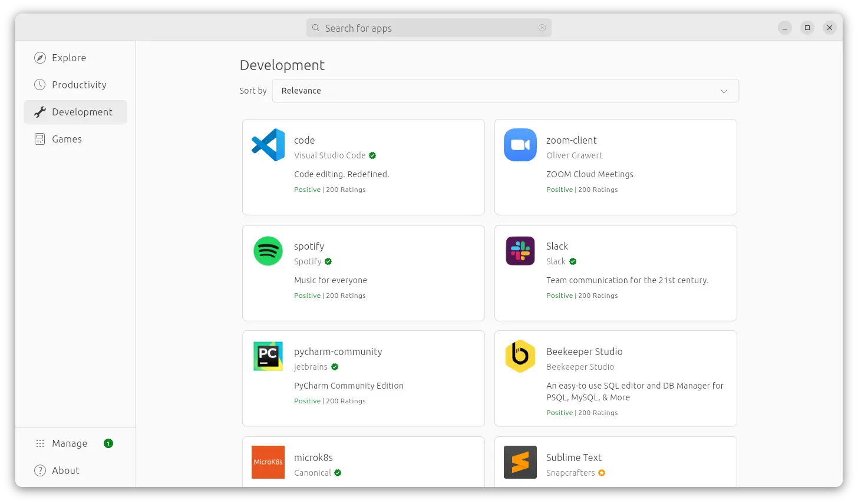
Task: Click the Visual Studio Code app icon
Action: (x=268, y=145)
